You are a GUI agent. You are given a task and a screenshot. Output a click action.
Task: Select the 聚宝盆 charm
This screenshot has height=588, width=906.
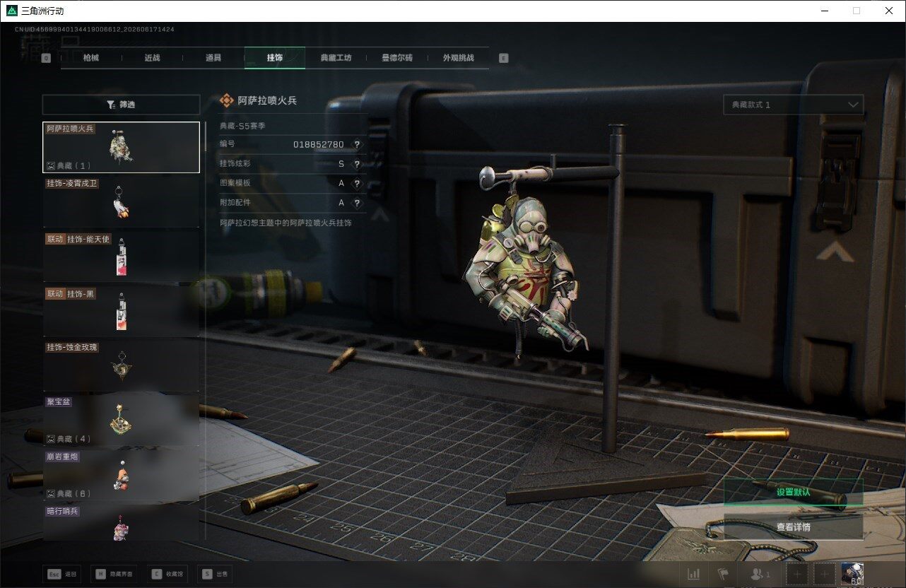pyautogui.click(x=121, y=420)
